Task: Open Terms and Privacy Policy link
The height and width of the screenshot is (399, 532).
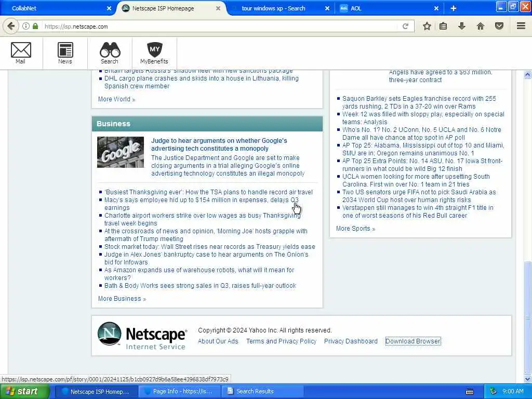Action: coord(281,341)
